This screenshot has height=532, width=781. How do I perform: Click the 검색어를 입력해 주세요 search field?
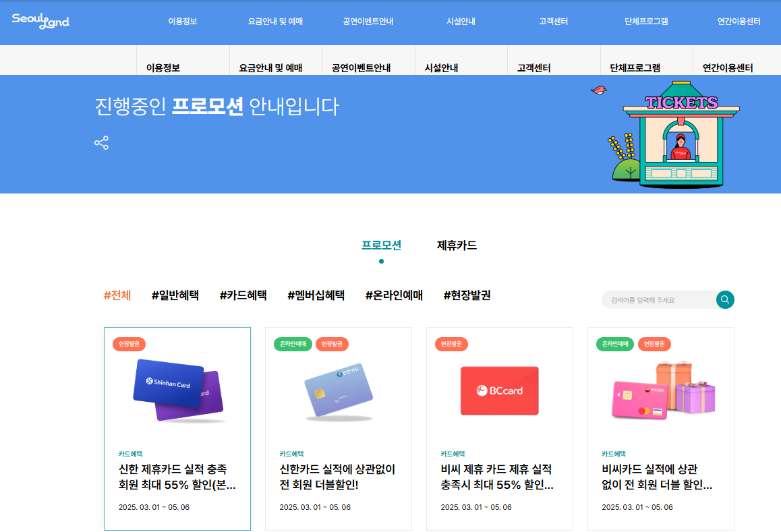(x=659, y=300)
